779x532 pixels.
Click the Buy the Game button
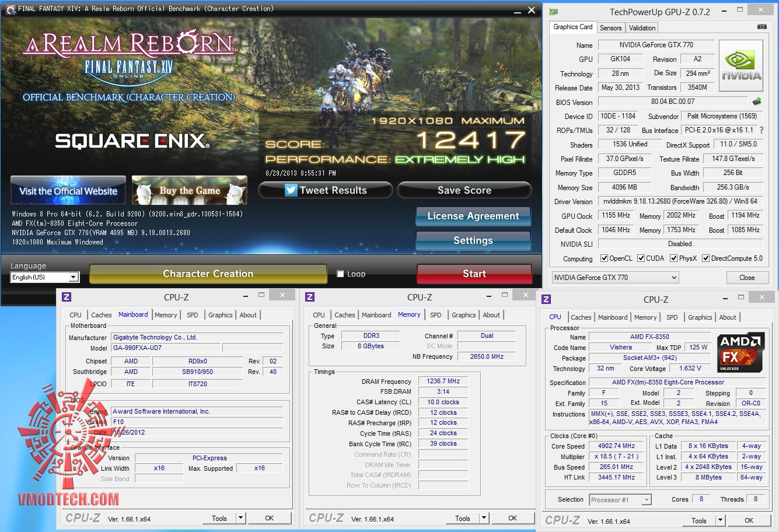pos(190,191)
